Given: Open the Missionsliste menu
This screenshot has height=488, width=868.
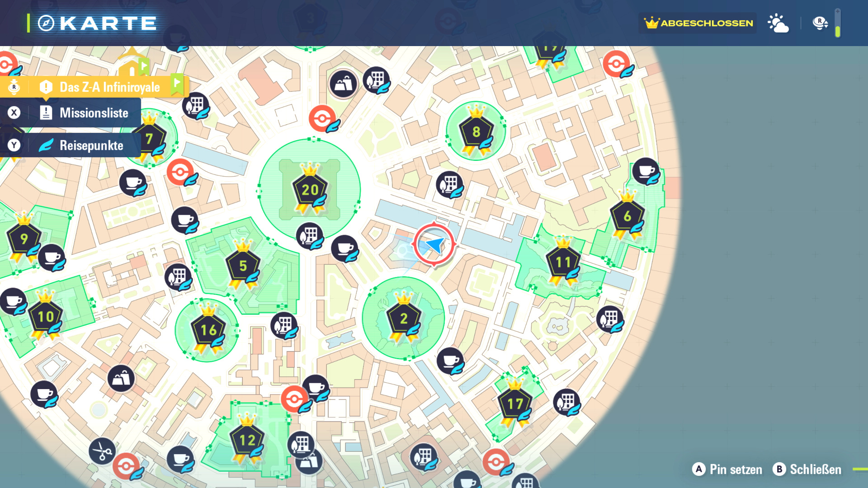Looking at the screenshot, I should 93,113.
